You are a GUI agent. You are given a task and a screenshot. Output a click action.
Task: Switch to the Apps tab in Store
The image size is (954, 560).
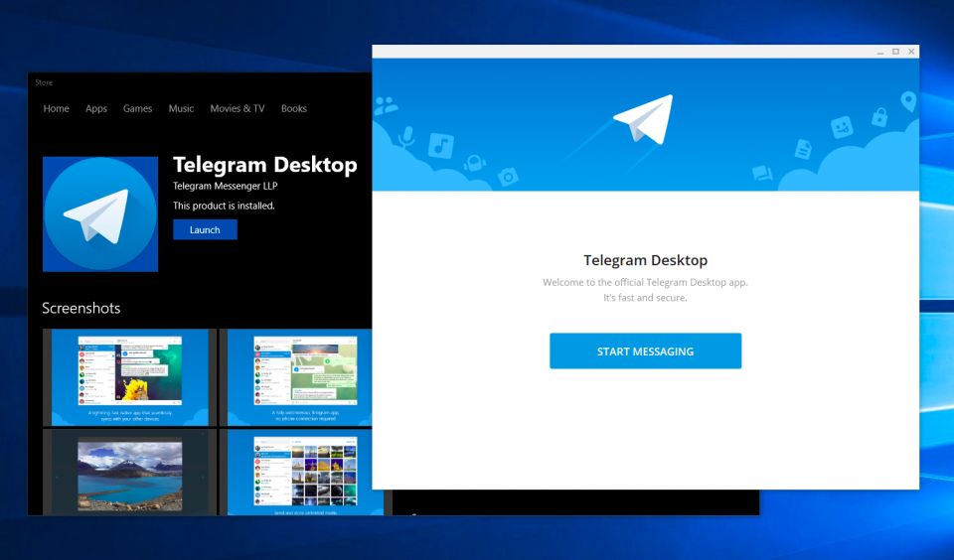(96, 108)
